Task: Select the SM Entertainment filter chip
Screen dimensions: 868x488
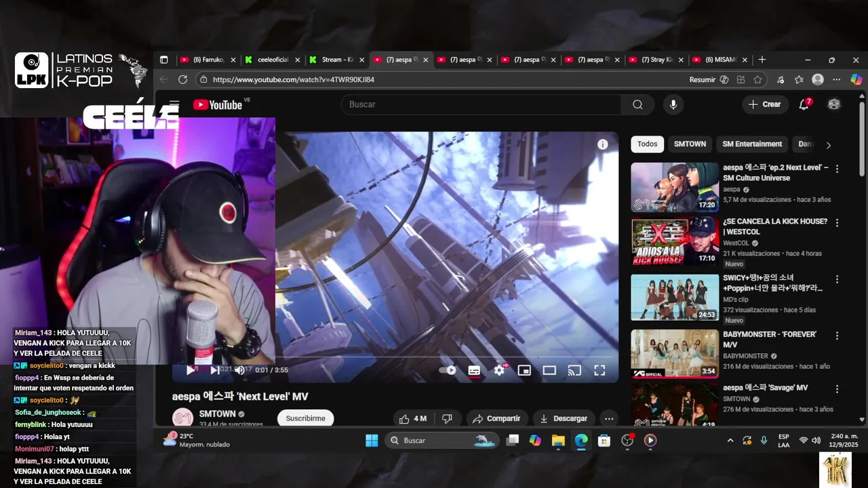Action: pos(752,144)
